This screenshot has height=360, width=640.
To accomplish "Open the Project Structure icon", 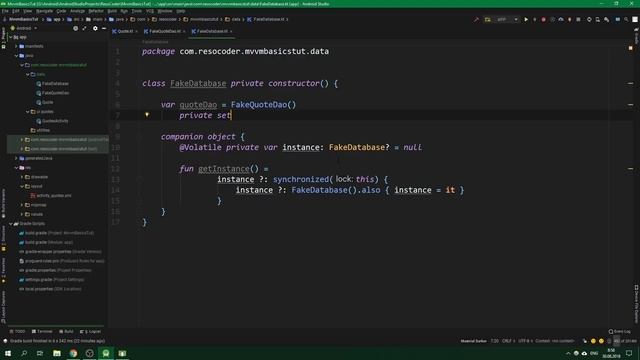I will 618,19.
